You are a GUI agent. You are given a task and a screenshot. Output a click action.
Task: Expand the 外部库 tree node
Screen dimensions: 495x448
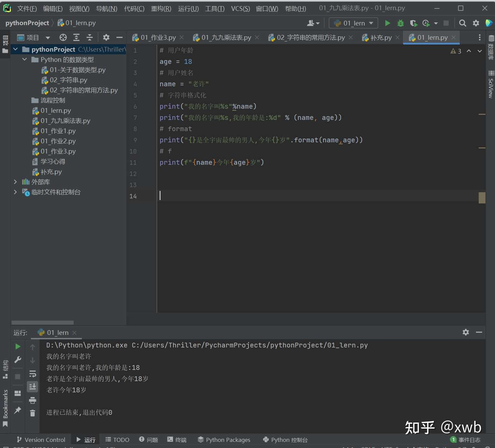(15, 182)
